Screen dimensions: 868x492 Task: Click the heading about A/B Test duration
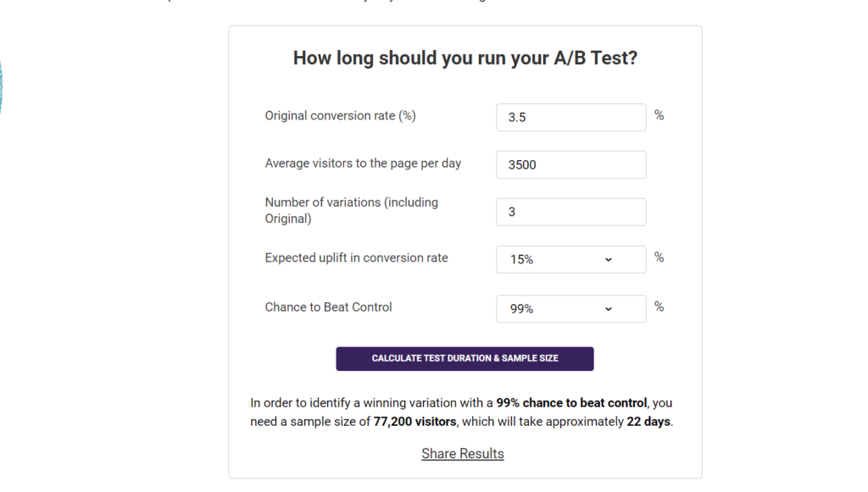(x=465, y=58)
